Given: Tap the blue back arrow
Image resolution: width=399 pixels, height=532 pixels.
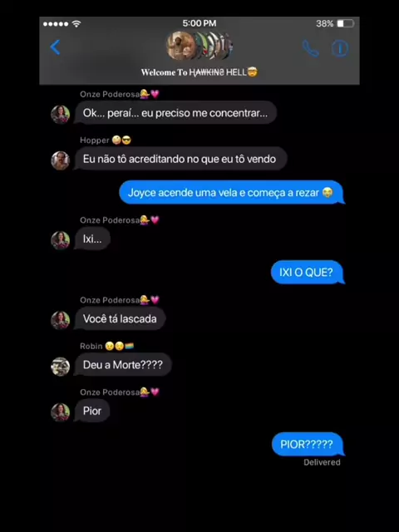Looking at the screenshot, I should [x=55, y=47].
